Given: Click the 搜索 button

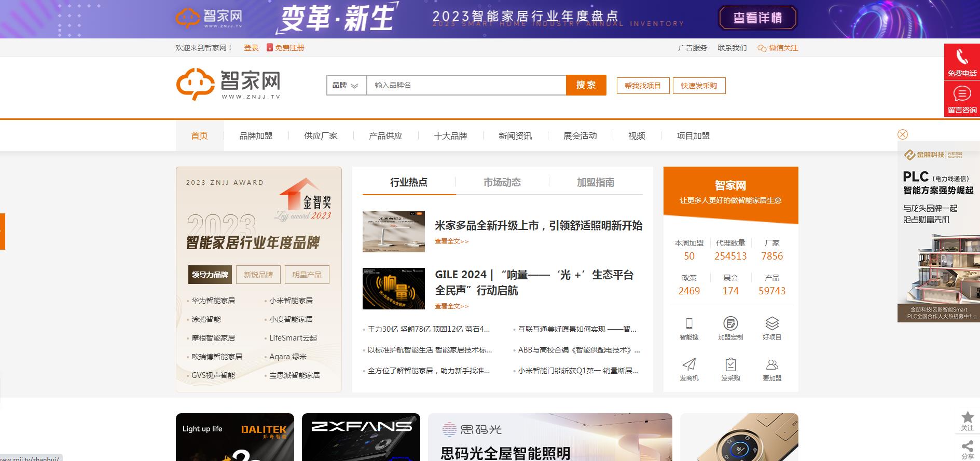Looking at the screenshot, I should (586, 85).
